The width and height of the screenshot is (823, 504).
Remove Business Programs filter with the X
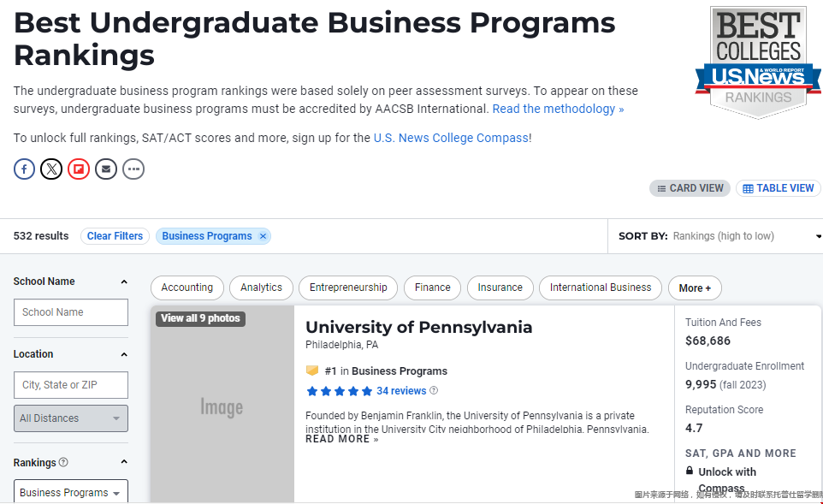pyautogui.click(x=263, y=236)
